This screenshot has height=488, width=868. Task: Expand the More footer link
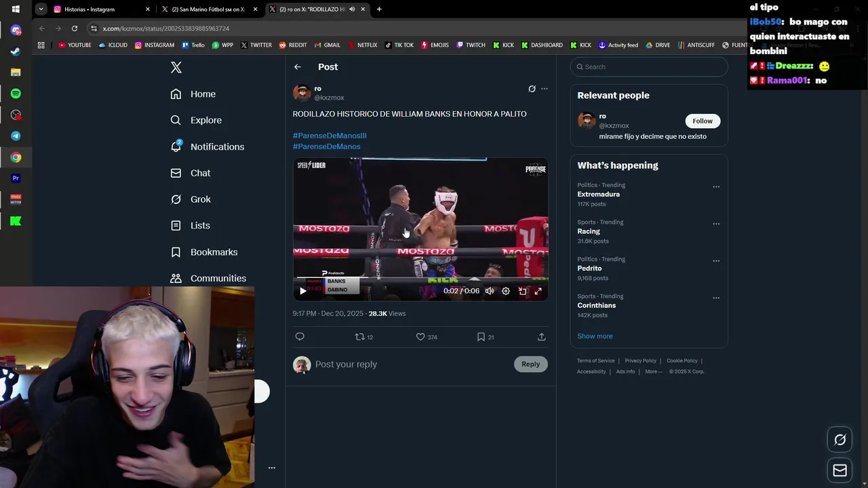point(653,371)
